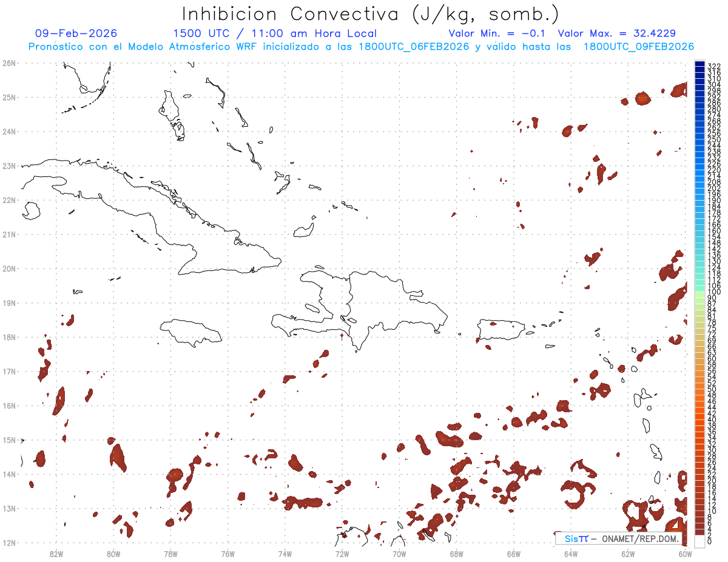
Task: Click the 12N latitude label
Action: pos(8,543)
